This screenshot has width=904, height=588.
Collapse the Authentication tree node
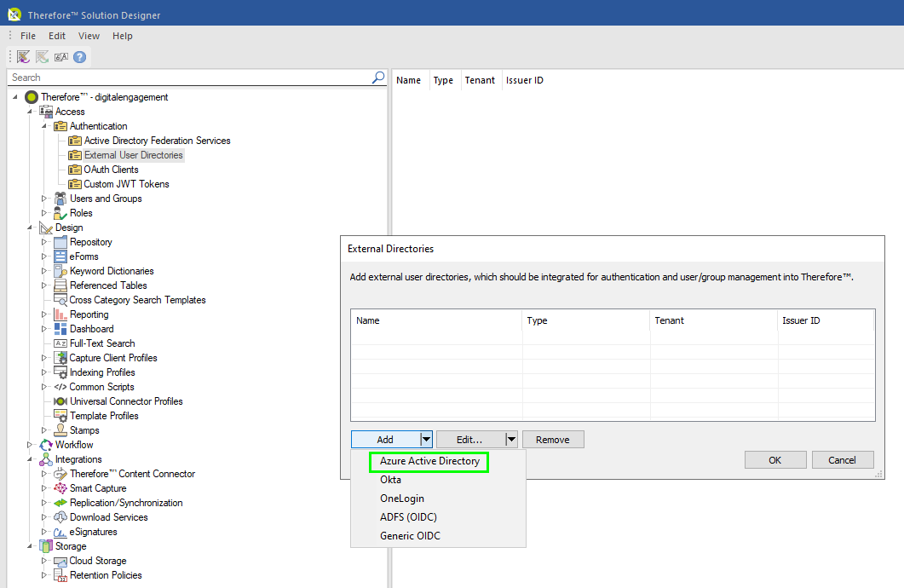coord(43,126)
